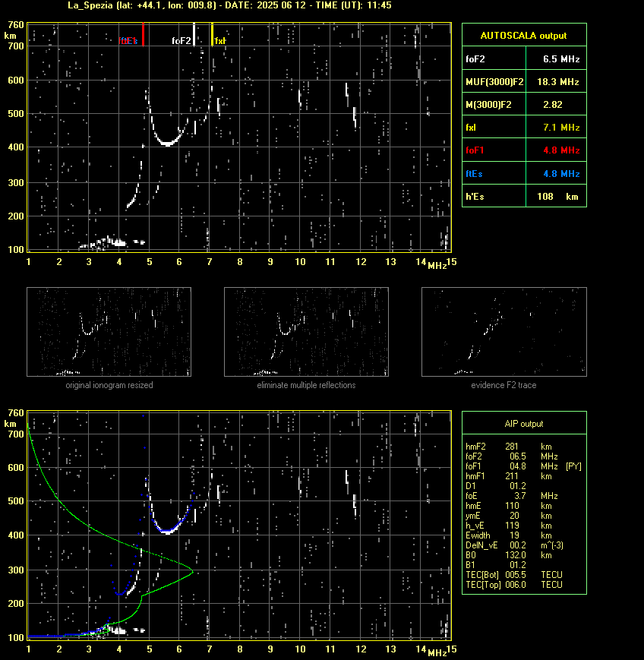
Task: Select the B1 '01.2' row
Action: pos(496,565)
